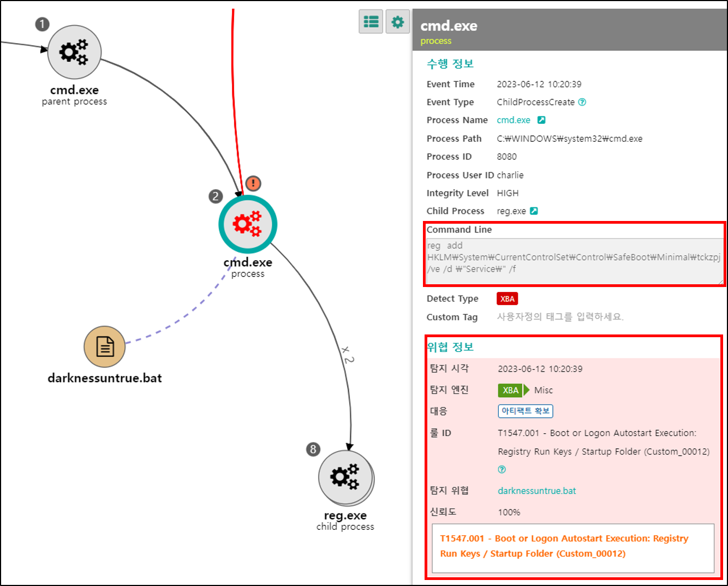The image size is (728, 586).
Task: Click the number 1 badge on parent cmd.exe
Action: (x=42, y=24)
